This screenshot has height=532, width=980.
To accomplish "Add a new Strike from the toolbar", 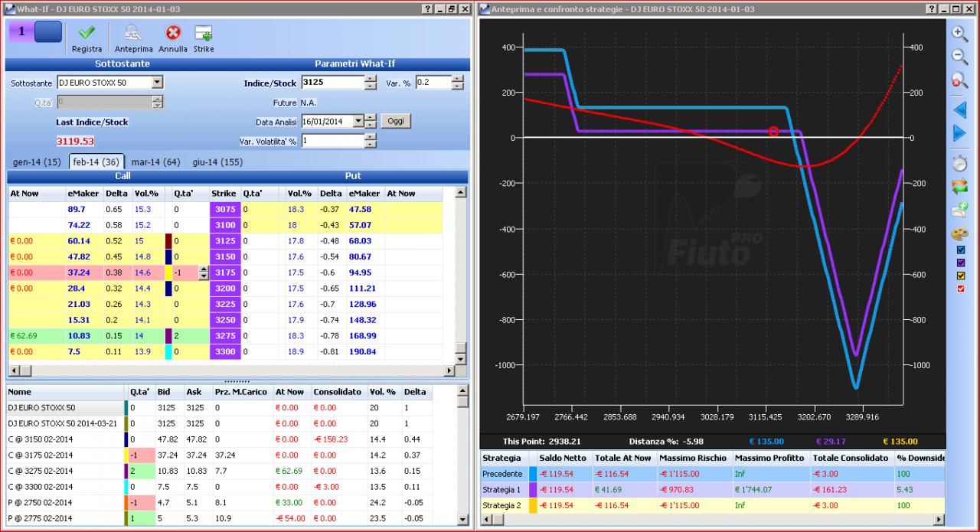I will (x=204, y=33).
